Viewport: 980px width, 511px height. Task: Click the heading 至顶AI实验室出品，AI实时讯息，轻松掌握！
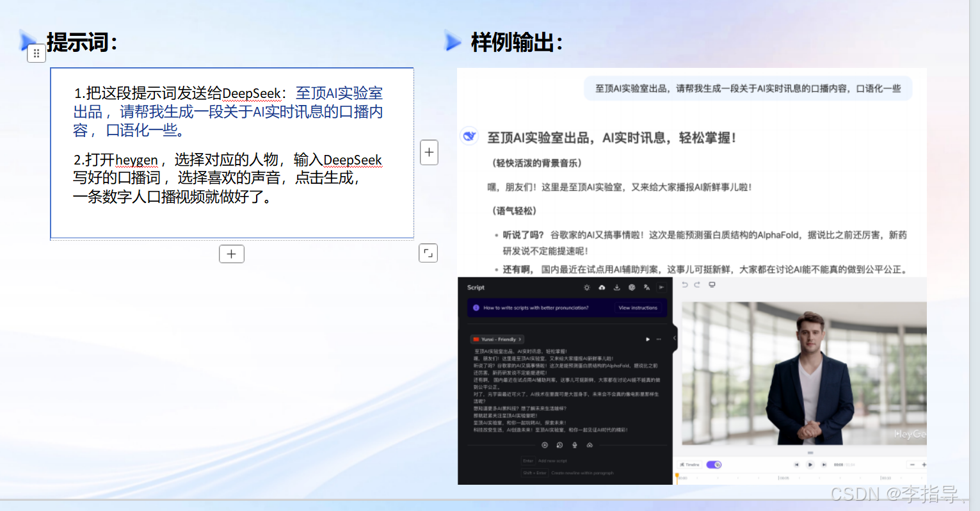(611, 138)
